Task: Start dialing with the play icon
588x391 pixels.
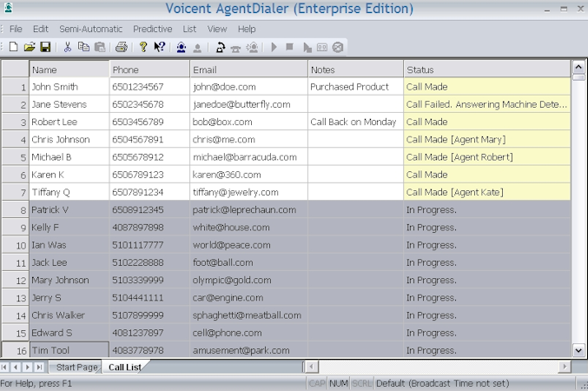Action: (x=274, y=47)
